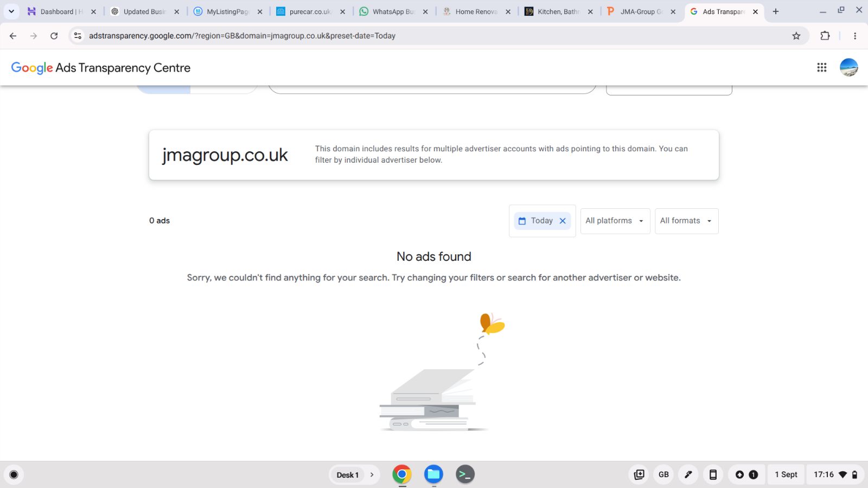Open the Phone Hub icon
This screenshot has width=868, height=488.
[713, 474]
